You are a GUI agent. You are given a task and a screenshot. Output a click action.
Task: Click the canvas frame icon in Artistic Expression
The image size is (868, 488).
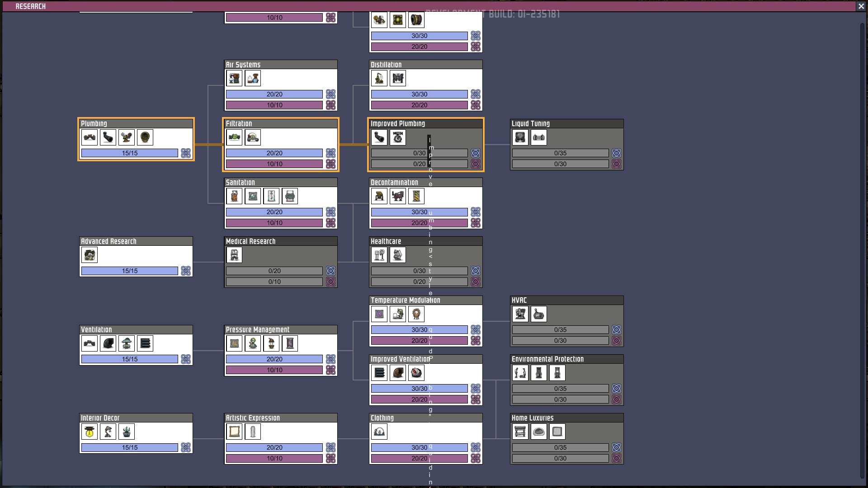234,432
